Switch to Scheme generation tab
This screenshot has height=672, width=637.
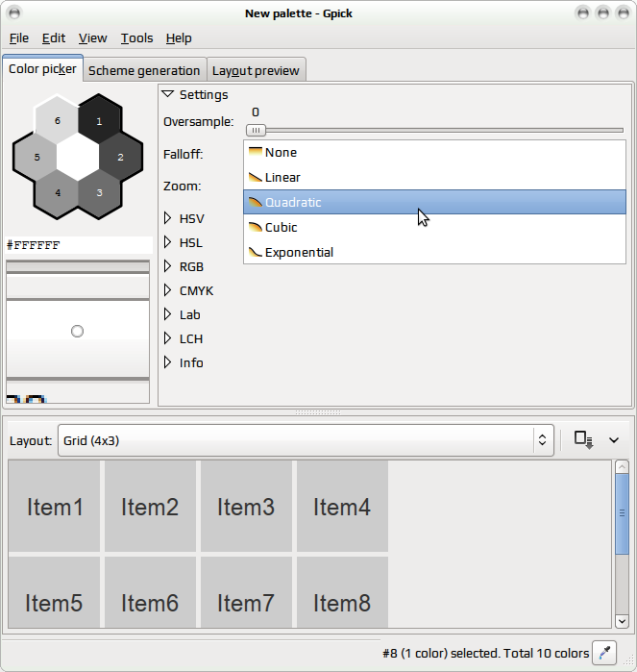click(144, 70)
